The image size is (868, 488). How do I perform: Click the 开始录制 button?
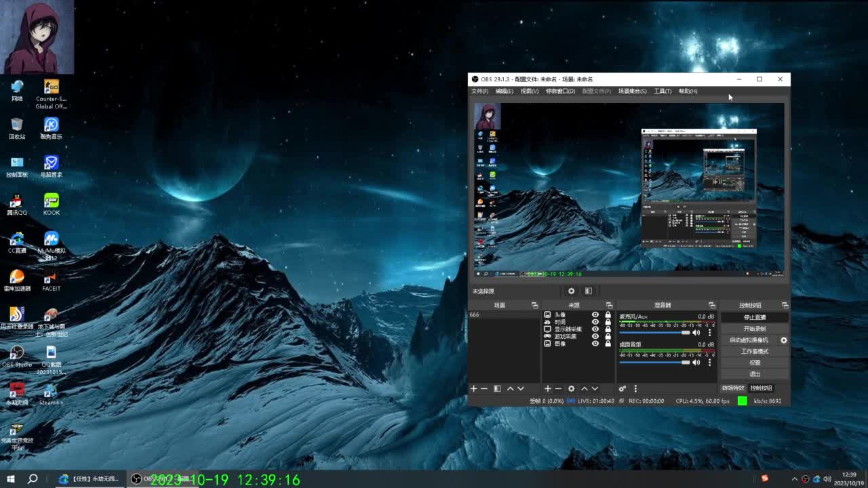(755, 329)
